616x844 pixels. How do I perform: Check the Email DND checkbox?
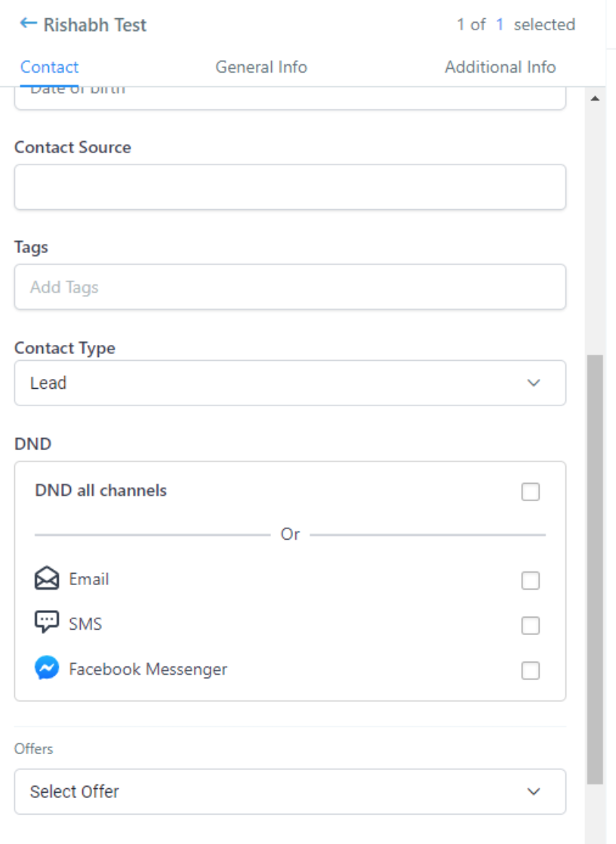click(531, 581)
